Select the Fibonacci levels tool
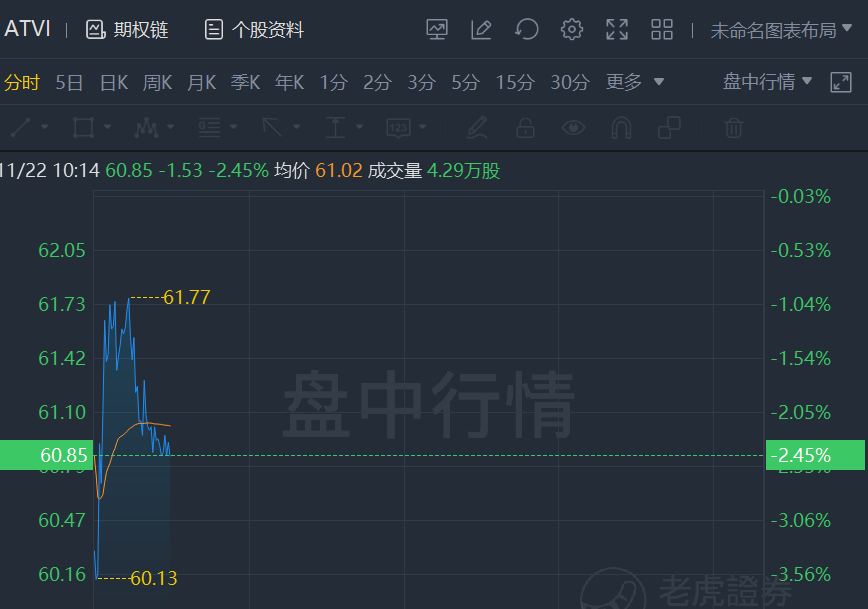This screenshot has width=868, height=609. coord(210,127)
